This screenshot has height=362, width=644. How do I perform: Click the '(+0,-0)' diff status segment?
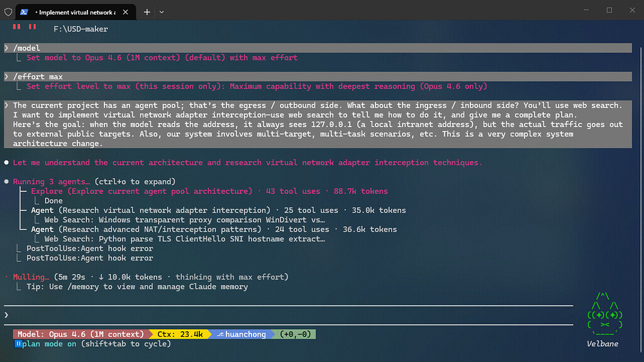coord(296,334)
